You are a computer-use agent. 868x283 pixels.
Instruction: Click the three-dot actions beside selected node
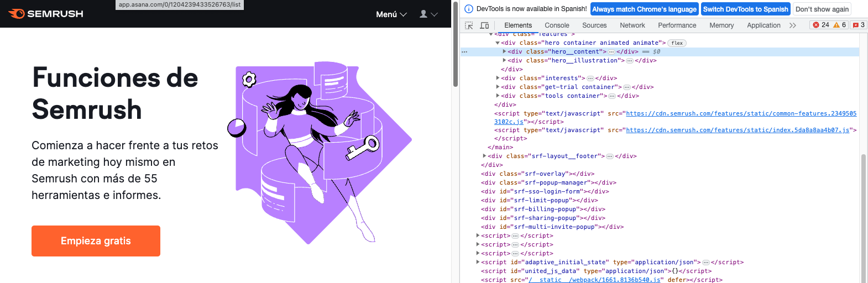pos(465,51)
